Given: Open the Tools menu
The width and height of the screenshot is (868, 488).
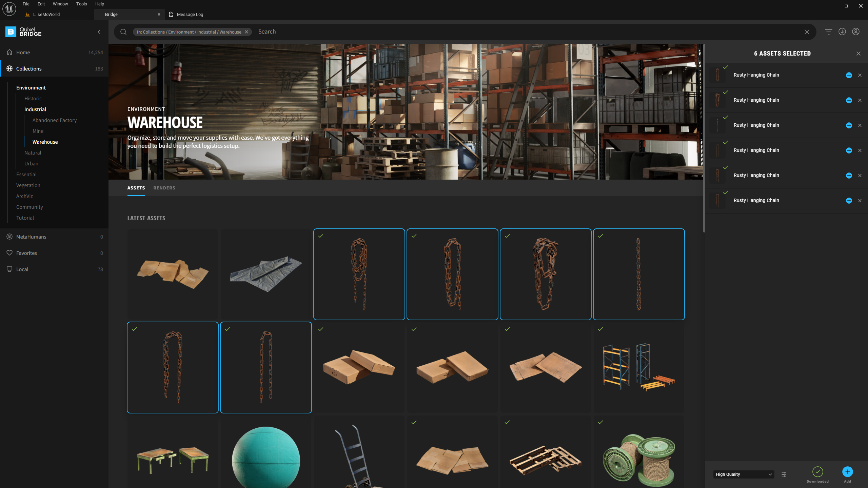Looking at the screenshot, I should point(81,4).
